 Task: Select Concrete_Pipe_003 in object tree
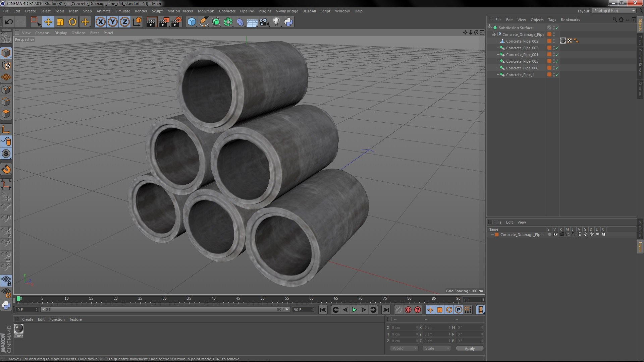pos(522,48)
